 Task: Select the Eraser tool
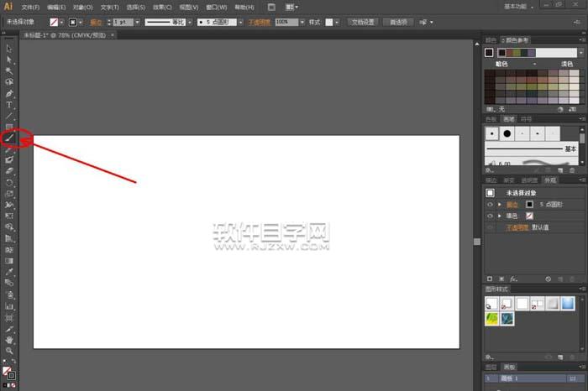point(9,170)
